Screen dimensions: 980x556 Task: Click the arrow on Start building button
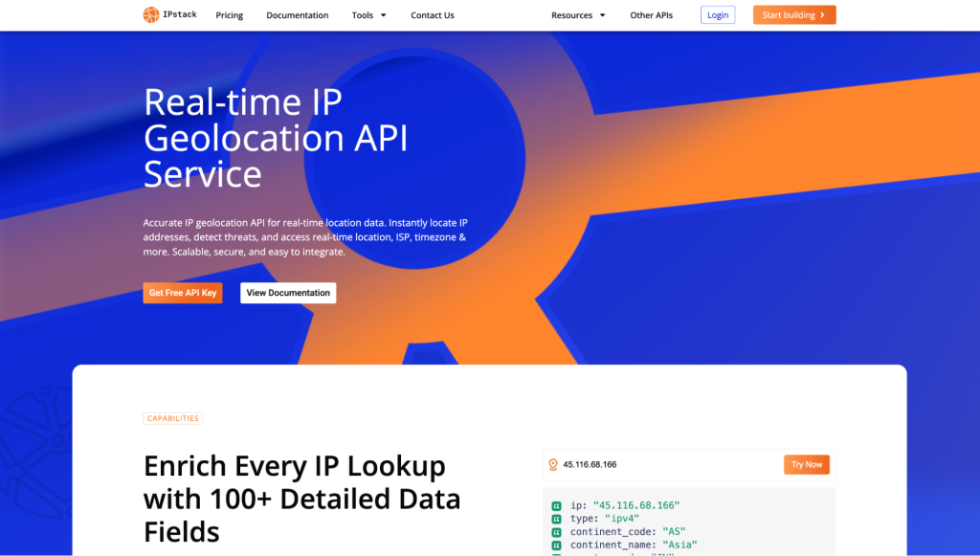click(x=822, y=15)
